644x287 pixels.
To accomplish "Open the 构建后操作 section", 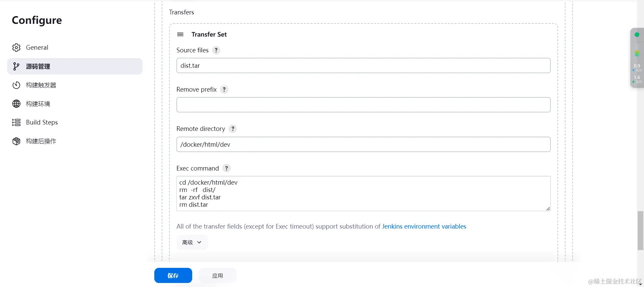I will 41,141.
